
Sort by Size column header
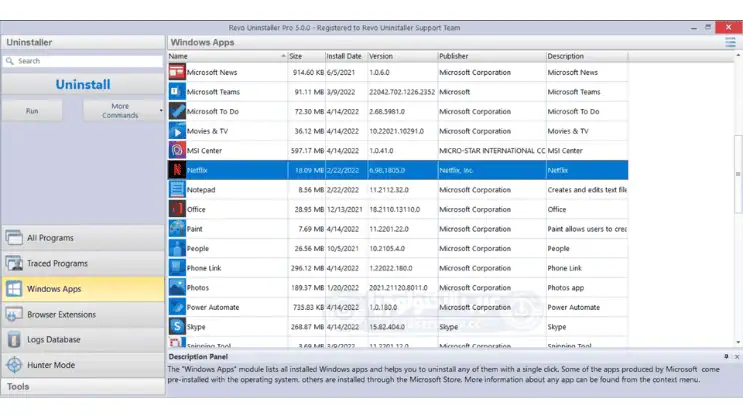tap(306, 56)
